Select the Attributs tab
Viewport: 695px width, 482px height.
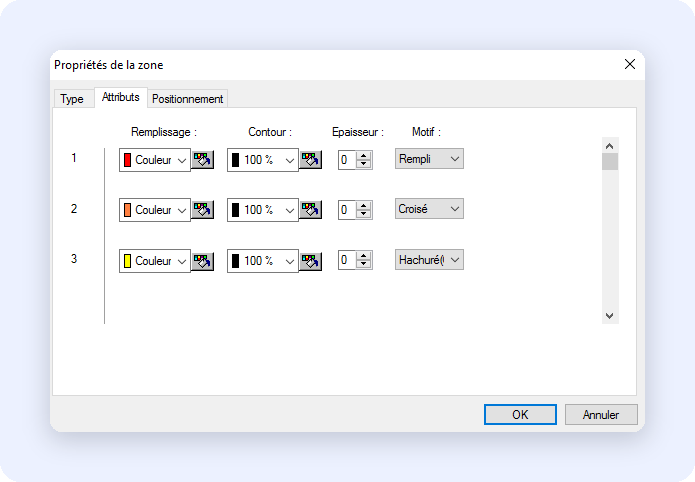click(121, 97)
